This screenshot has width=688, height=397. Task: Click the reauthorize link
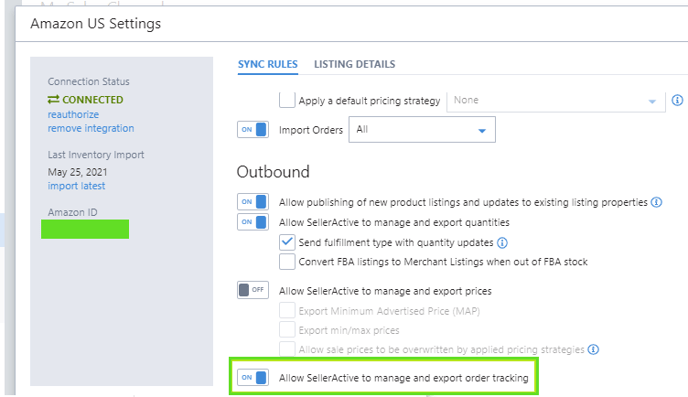click(x=73, y=114)
